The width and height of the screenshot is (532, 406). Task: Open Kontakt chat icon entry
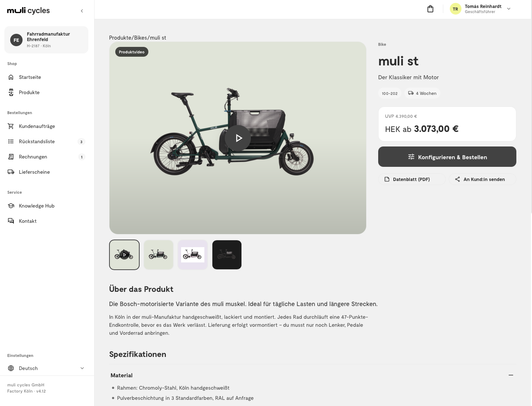click(x=46, y=221)
